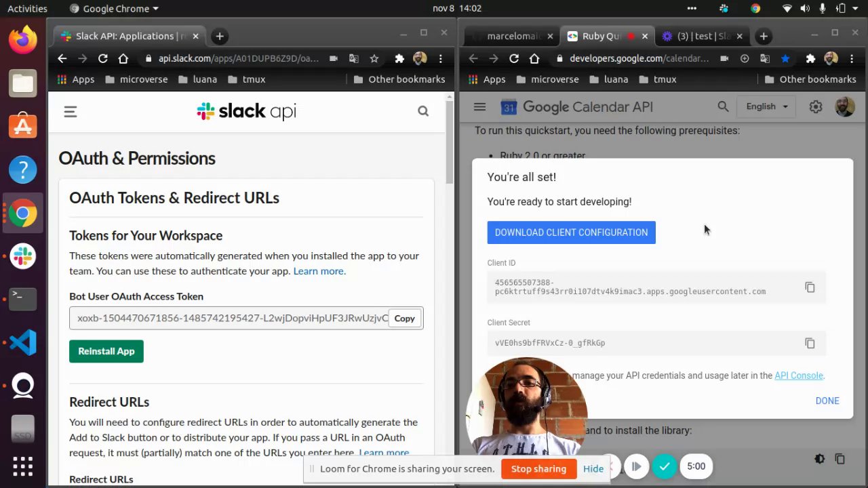This screenshot has height=488, width=868.
Task: Open Chrome menu in the Google developers window
Action: tap(852, 58)
